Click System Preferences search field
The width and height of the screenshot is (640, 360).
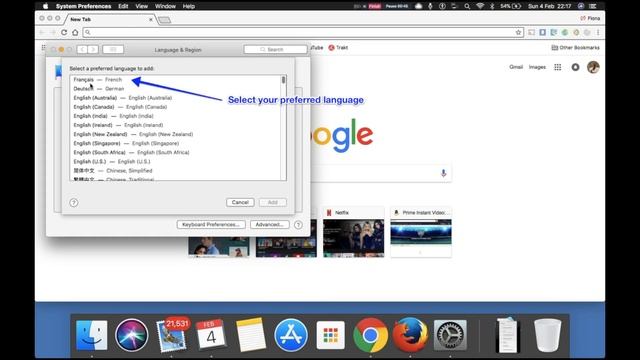point(275,49)
